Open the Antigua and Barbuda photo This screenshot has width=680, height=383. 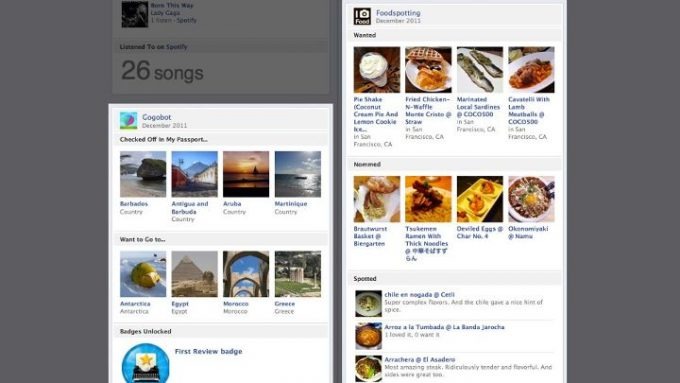194,174
